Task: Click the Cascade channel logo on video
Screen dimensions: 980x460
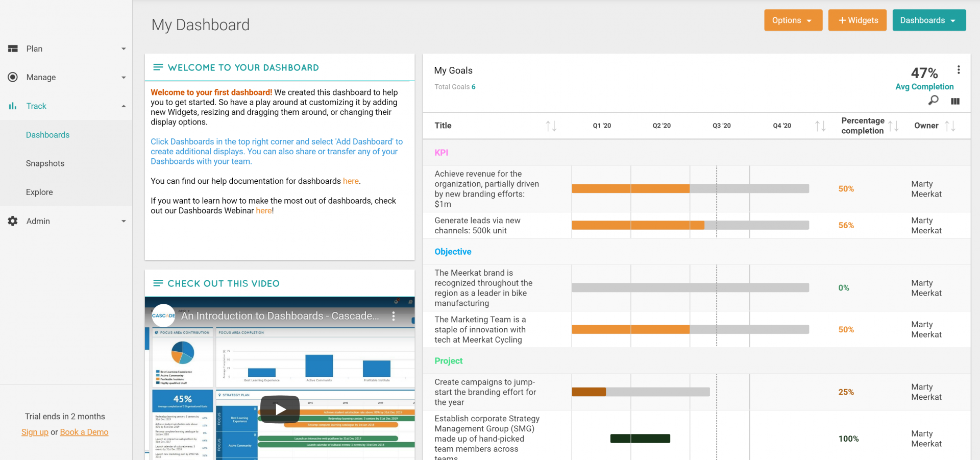Action: coord(163,316)
